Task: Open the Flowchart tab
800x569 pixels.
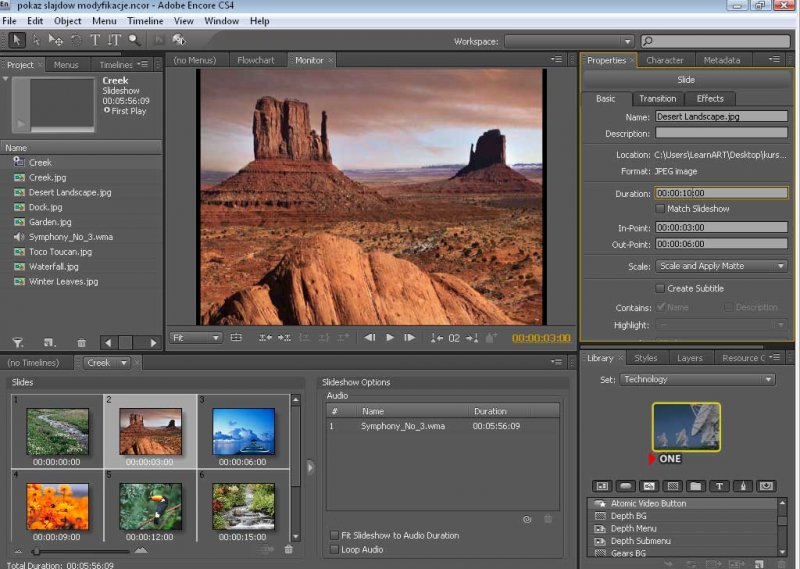Action: pyautogui.click(x=256, y=60)
